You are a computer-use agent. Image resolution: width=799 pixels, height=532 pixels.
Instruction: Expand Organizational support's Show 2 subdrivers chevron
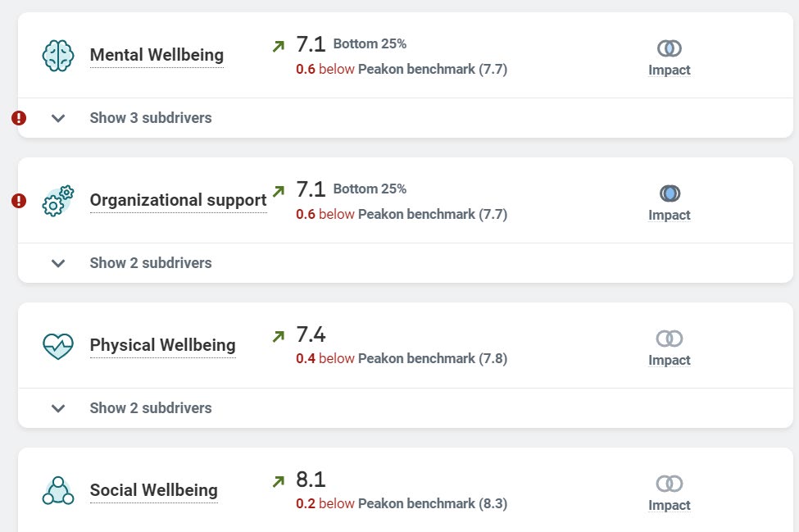pyautogui.click(x=57, y=263)
